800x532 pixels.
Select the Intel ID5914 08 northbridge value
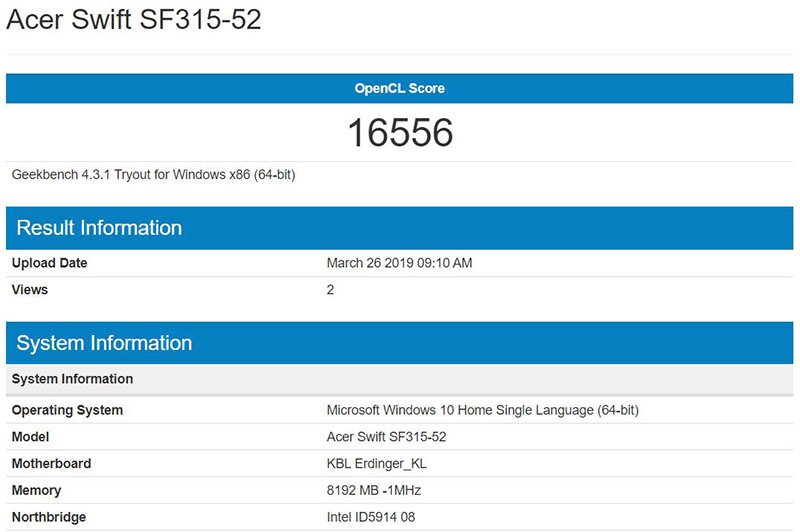371,517
